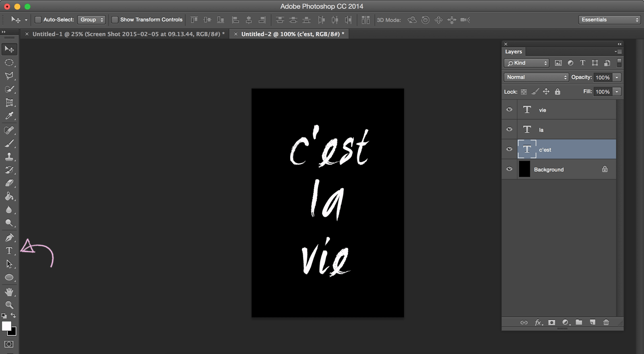The image size is (644, 354).
Task: Toggle lock image pixels
Action: (535, 92)
